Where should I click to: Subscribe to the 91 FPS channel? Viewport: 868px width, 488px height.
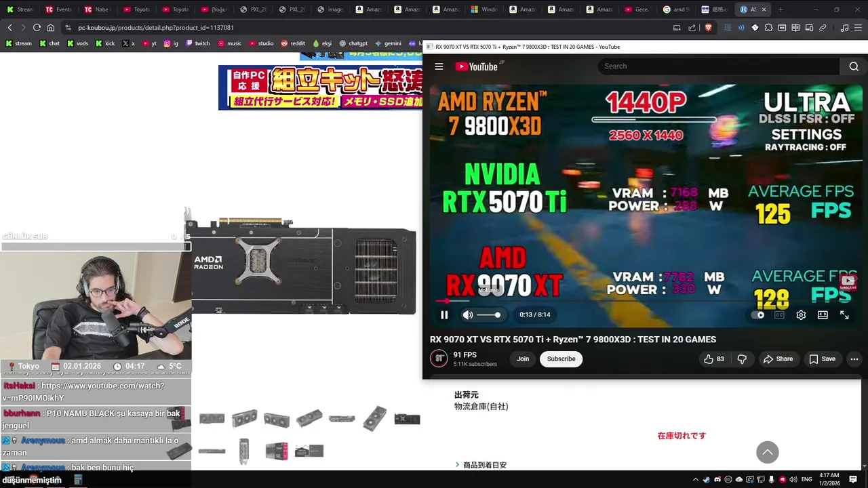(x=561, y=359)
